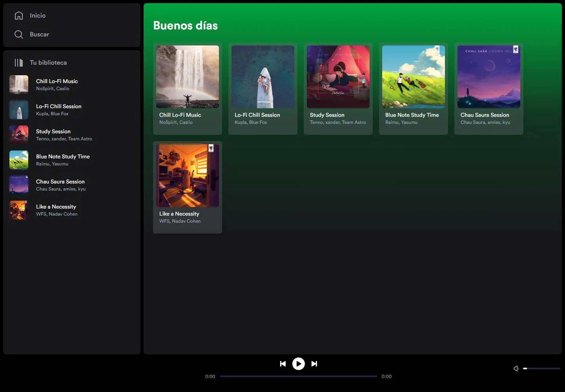The image size is (565, 392).
Task: Open Study Session sidebar thumbnail
Action: click(x=19, y=135)
